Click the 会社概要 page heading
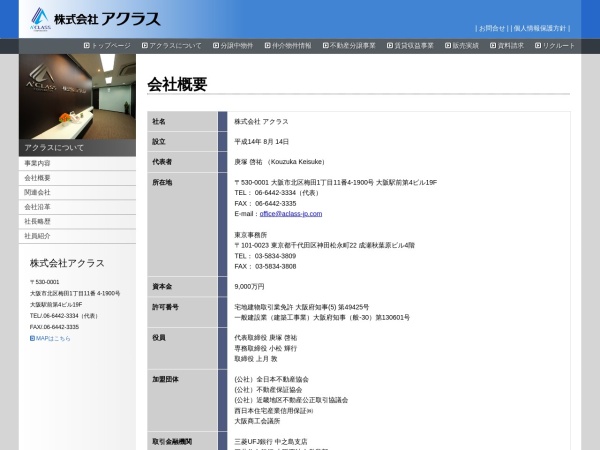The image size is (600, 450). pos(177,84)
